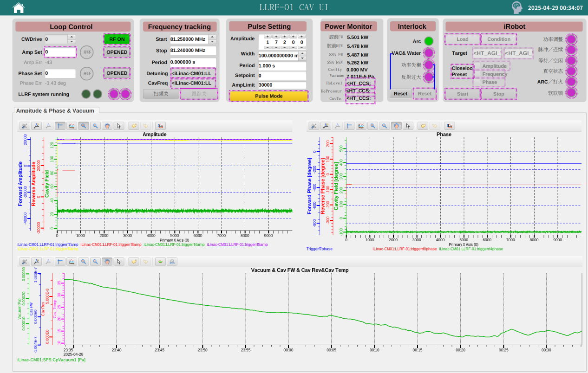Click the Phase Set input field
588x373 pixels.
[60, 73]
